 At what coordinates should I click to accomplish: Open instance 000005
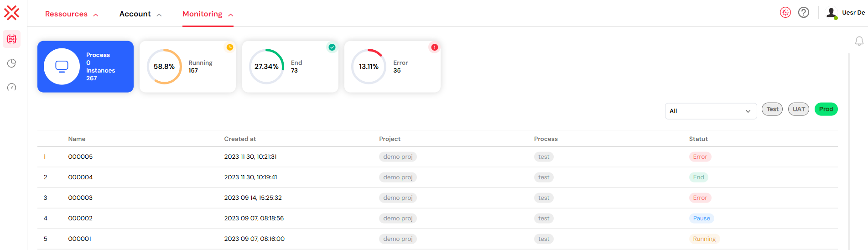pos(80,156)
